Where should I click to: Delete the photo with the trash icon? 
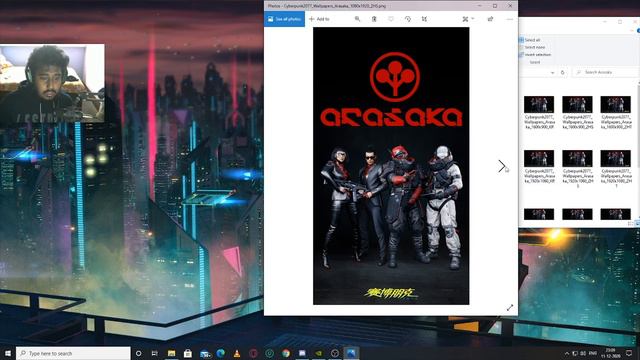click(x=374, y=19)
